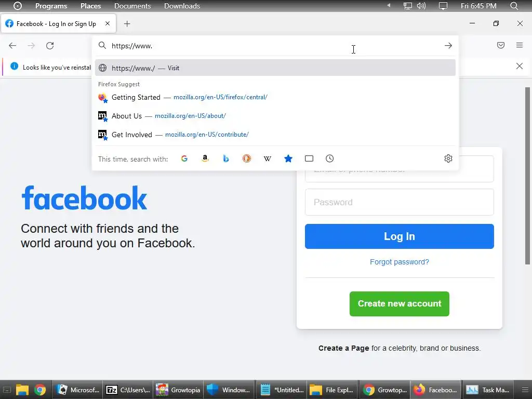Viewport: 532px width, 399px height.
Task: Search bookmarks with star icon
Action: point(288,158)
